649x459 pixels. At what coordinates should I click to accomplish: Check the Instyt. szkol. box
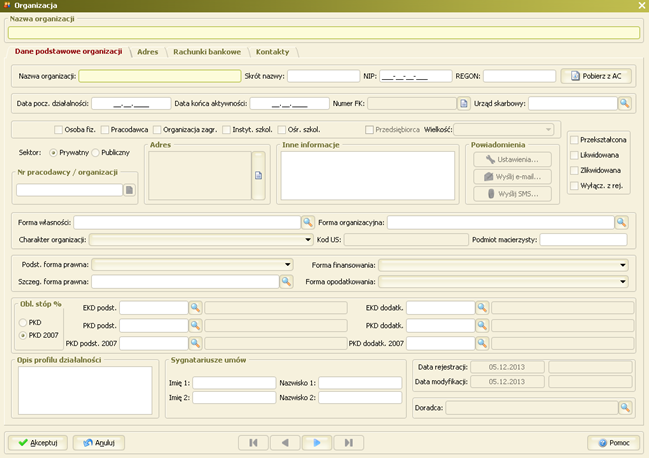pos(226,130)
